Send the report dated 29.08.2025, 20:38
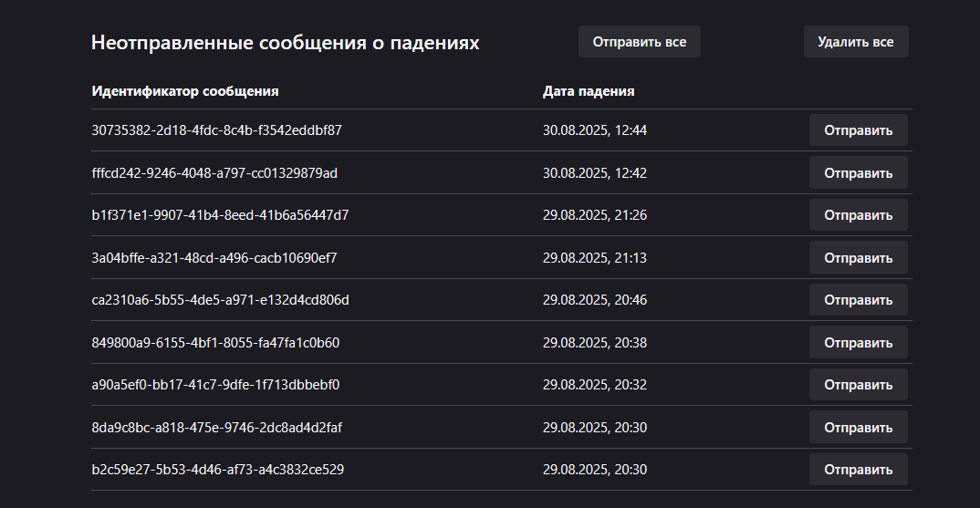 [x=858, y=343]
